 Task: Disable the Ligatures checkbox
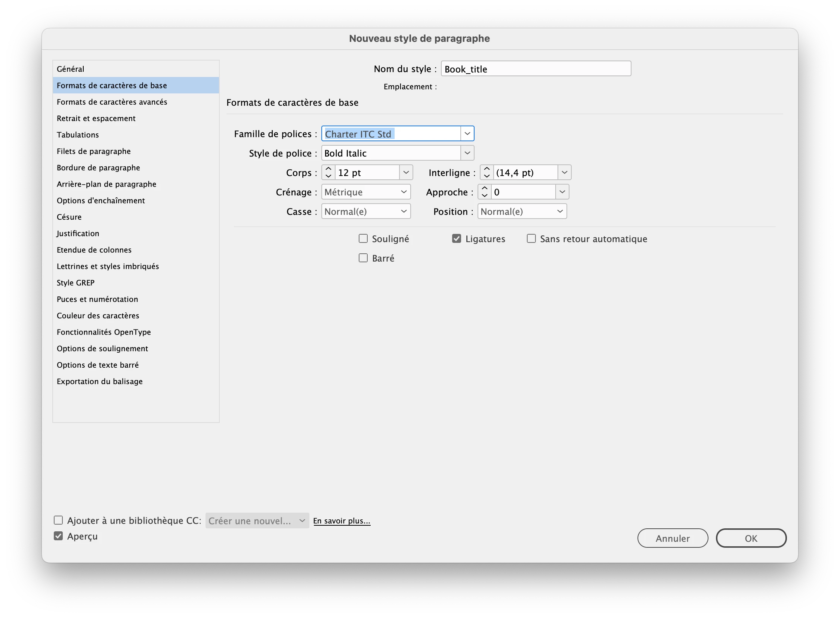click(456, 239)
